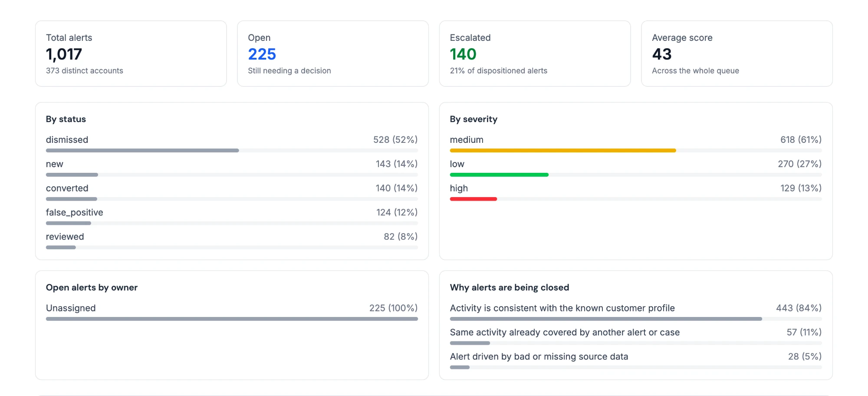Click the green low severity bar
Screen dimensions: 868x396
499,175
